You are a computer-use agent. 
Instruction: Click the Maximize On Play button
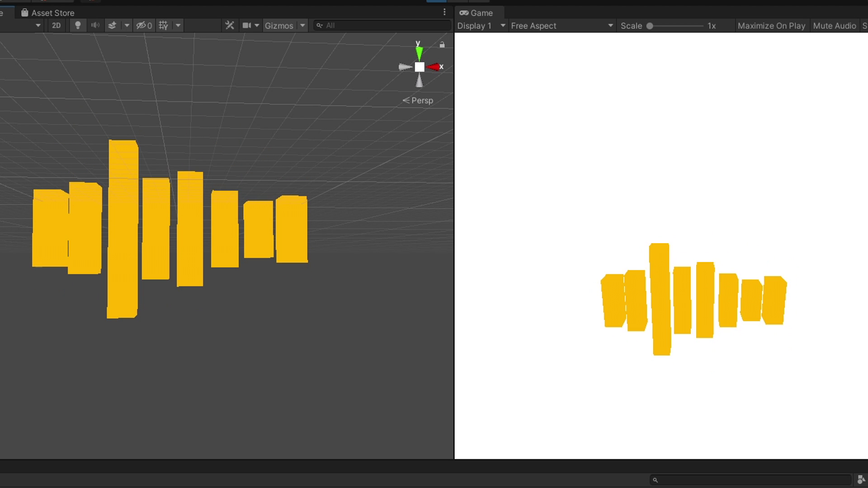point(771,25)
